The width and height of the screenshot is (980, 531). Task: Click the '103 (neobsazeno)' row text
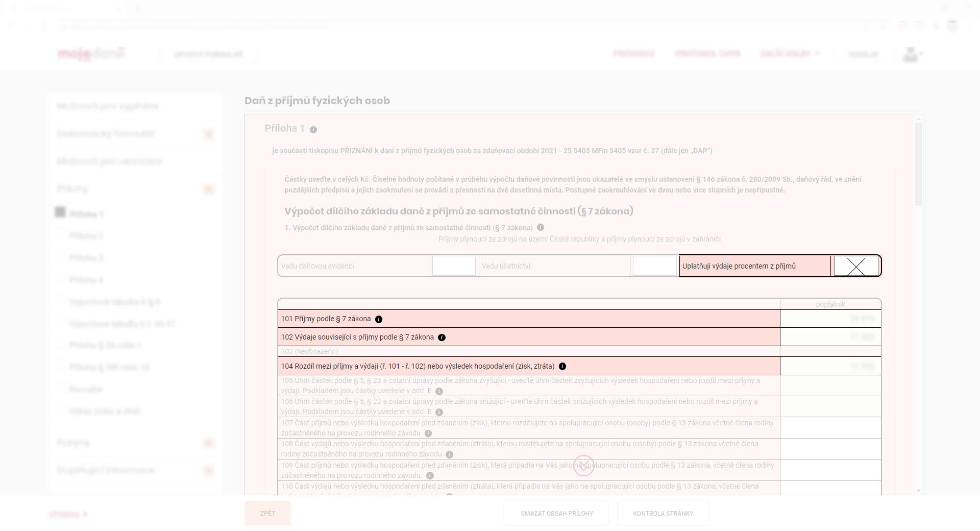coord(309,351)
